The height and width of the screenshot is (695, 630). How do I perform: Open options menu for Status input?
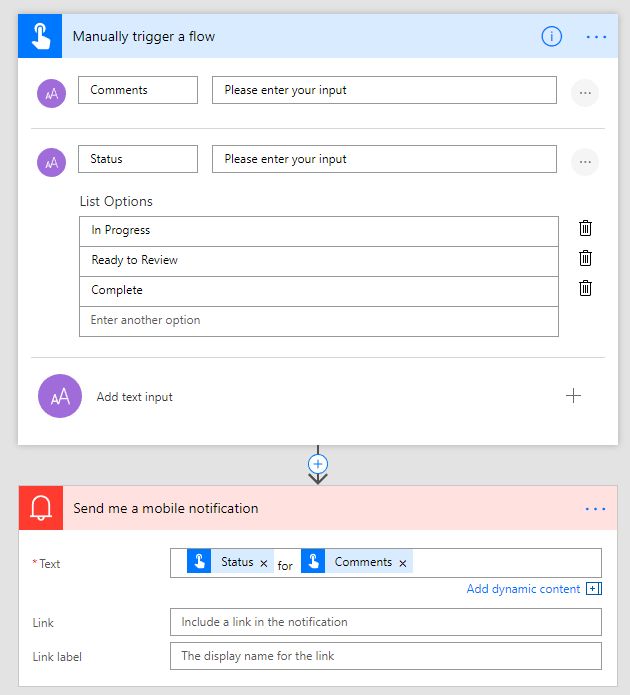pyautogui.click(x=585, y=162)
